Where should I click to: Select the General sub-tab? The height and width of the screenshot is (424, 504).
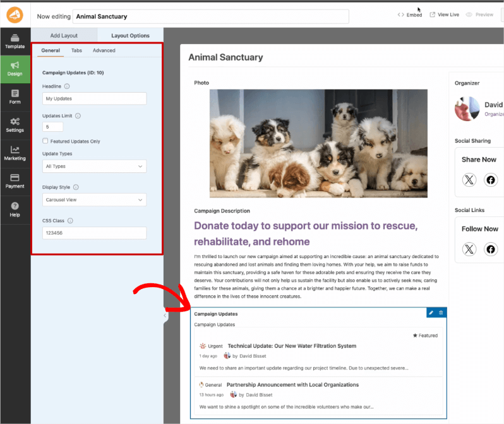pyautogui.click(x=51, y=50)
